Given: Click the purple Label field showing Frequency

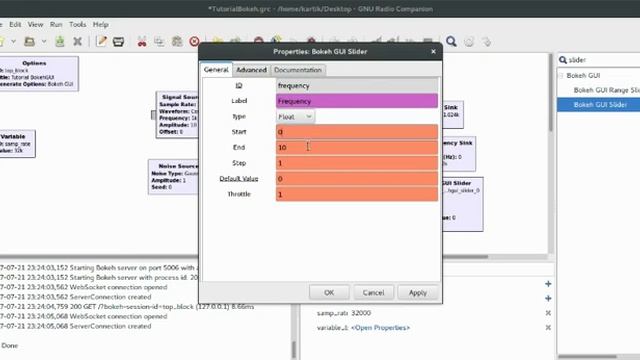Looking at the screenshot, I should tap(357, 101).
